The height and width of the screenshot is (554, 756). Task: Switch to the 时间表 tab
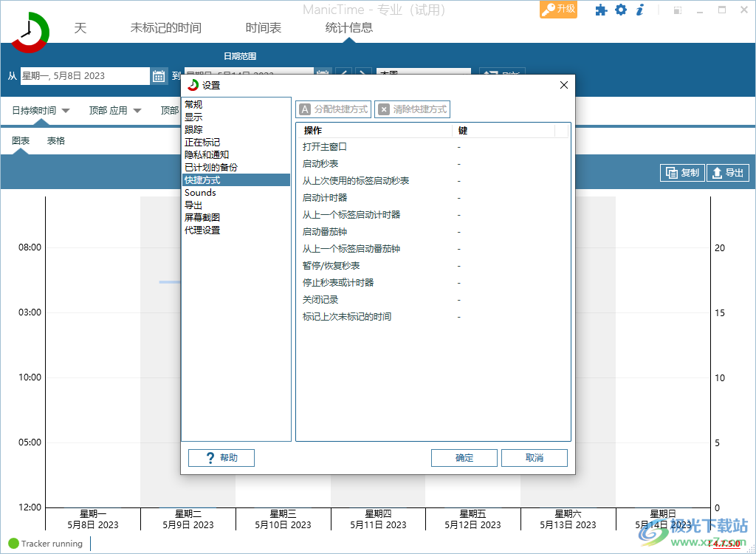coord(264,28)
